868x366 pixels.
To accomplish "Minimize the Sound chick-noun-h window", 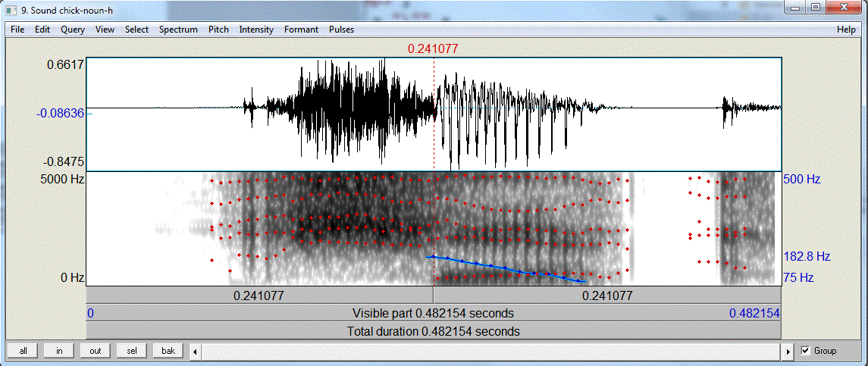I will coord(795,7).
